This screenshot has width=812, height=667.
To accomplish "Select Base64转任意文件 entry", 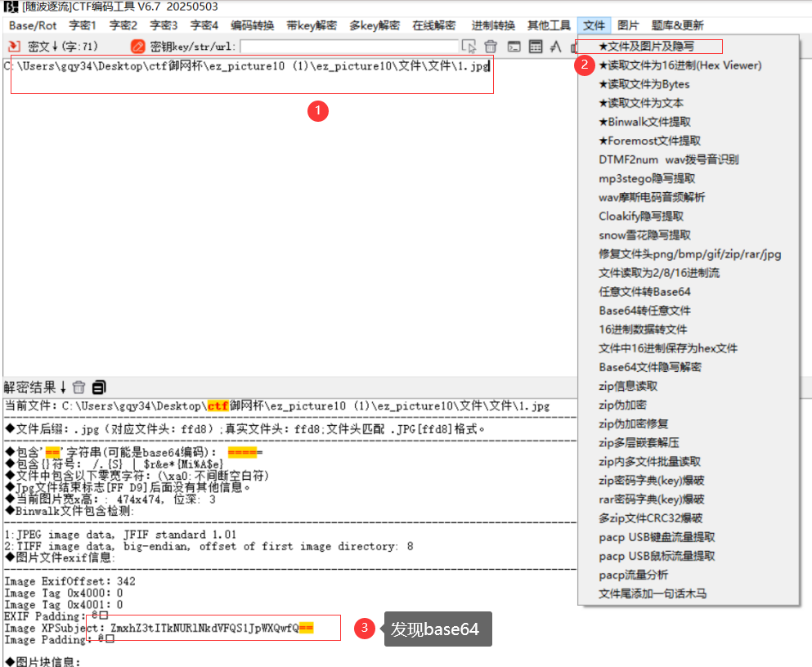I will pyautogui.click(x=689, y=311).
